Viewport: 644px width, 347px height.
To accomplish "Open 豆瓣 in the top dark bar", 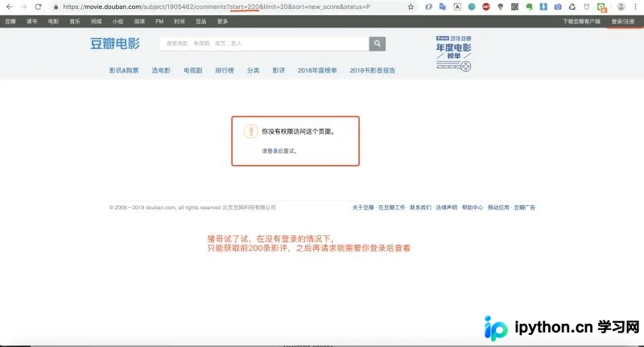I will (x=10, y=22).
